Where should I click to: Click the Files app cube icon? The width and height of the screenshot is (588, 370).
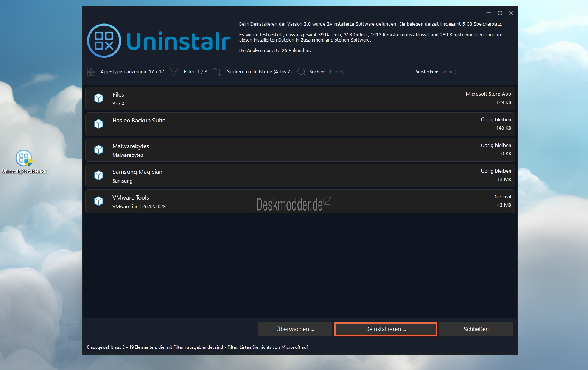[99, 98]
